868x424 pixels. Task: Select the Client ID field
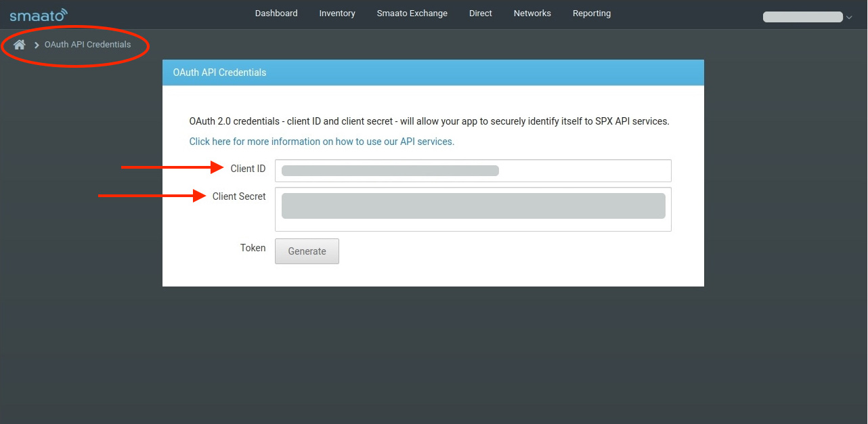pyautogui.click(x=473, y=170)
